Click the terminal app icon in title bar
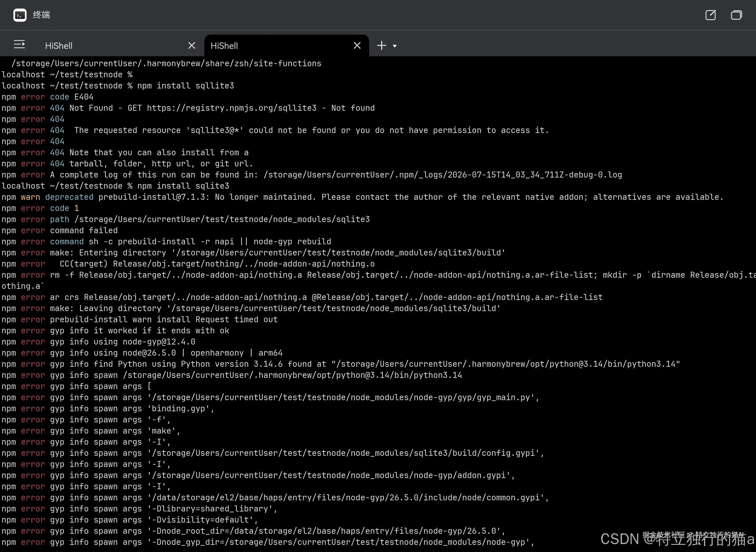This screenshot has width=756, height=552. [x=20, y=15]
